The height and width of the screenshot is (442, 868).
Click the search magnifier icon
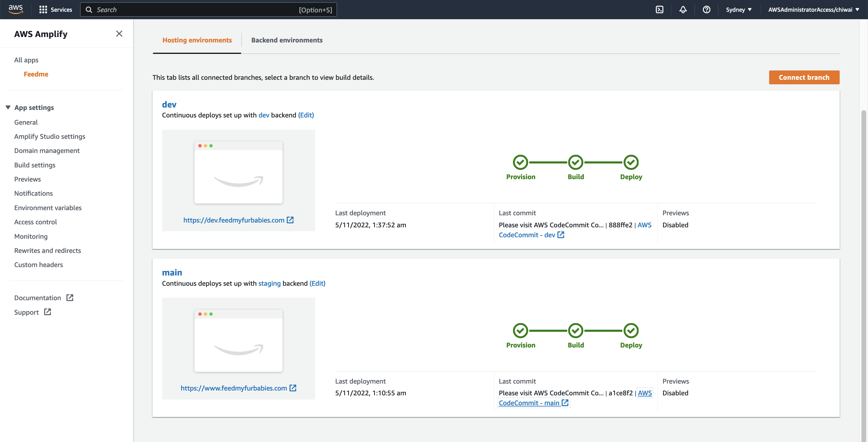pyautogui.click(x=89, y=10)
